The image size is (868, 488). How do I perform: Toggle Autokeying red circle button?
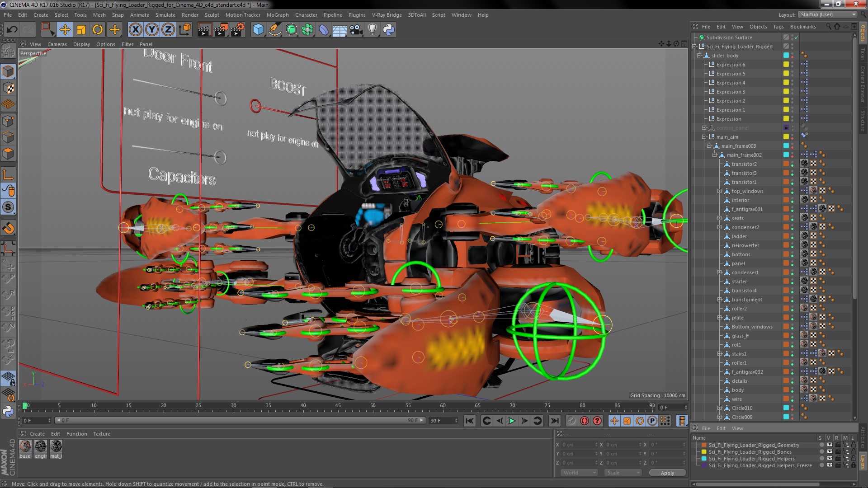click(x=585, y=421)
